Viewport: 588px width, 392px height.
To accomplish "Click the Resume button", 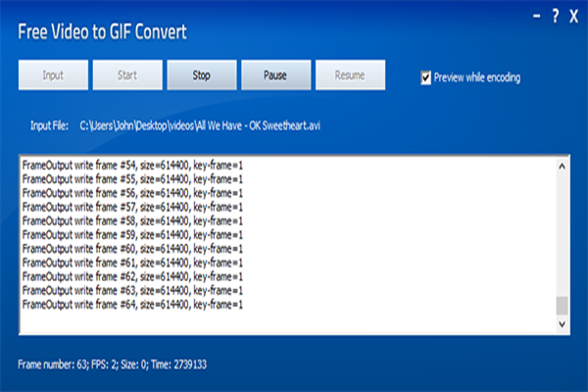I will click(350, 75).
